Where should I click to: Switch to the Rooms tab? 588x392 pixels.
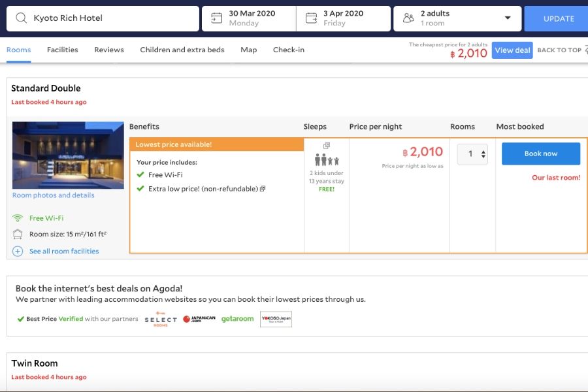tap(19, 50)
